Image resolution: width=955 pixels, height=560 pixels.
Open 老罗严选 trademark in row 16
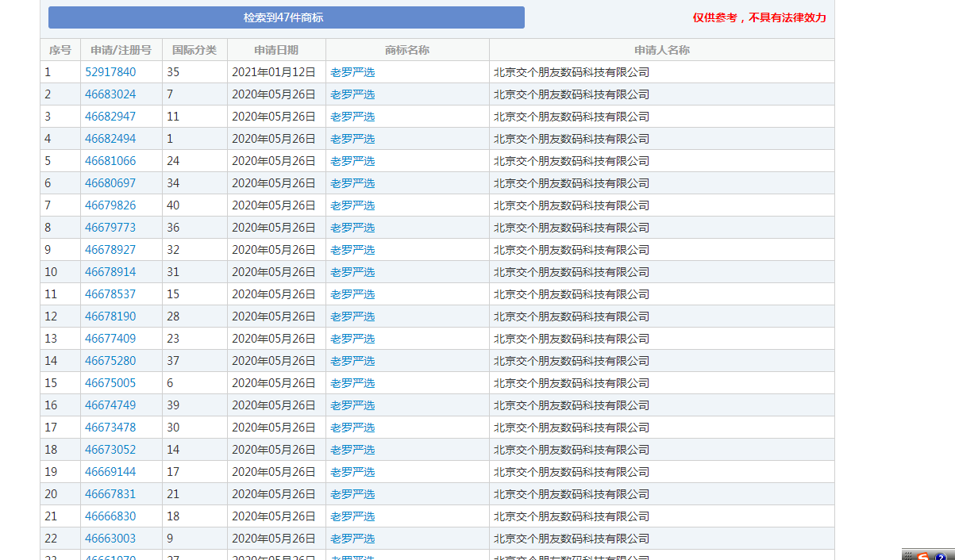tap(352, 405)
